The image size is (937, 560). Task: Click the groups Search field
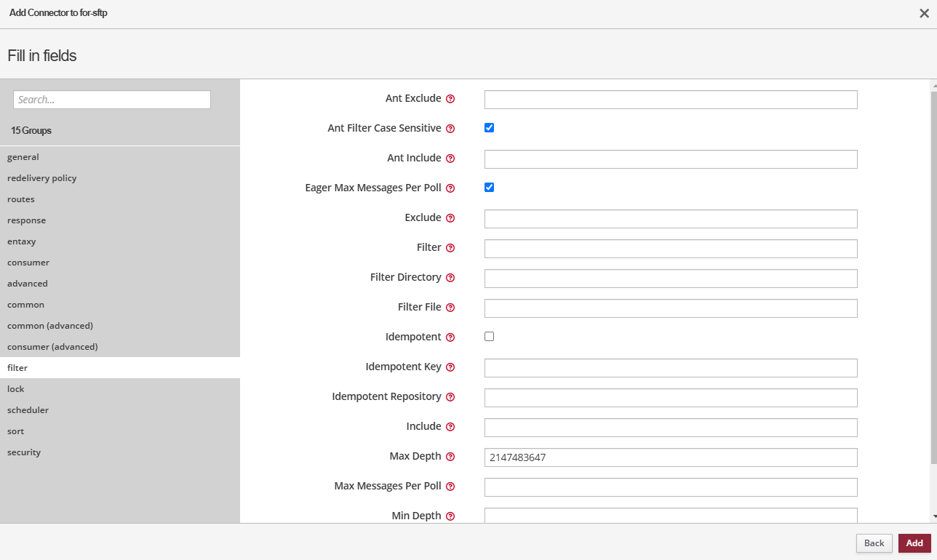pos(112,100)
